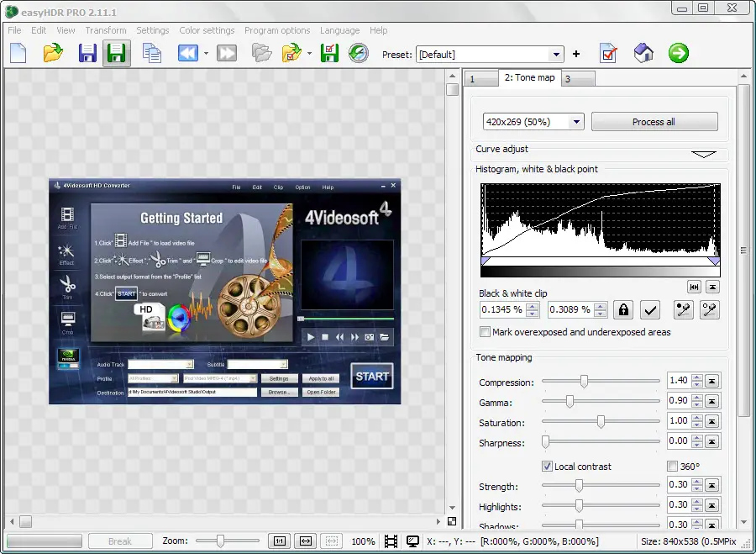
Task: Click the padlock icon for clip values
Action: tap(623, 310)
